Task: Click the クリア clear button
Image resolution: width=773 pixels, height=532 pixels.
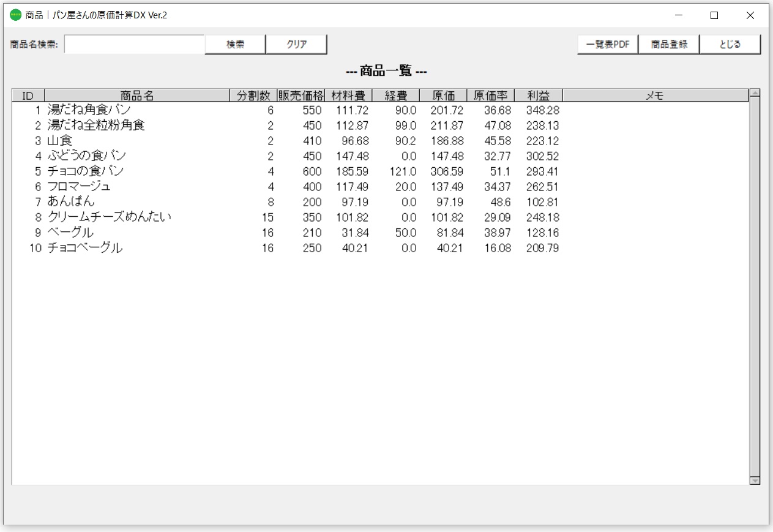Action: tap(297, 43)
